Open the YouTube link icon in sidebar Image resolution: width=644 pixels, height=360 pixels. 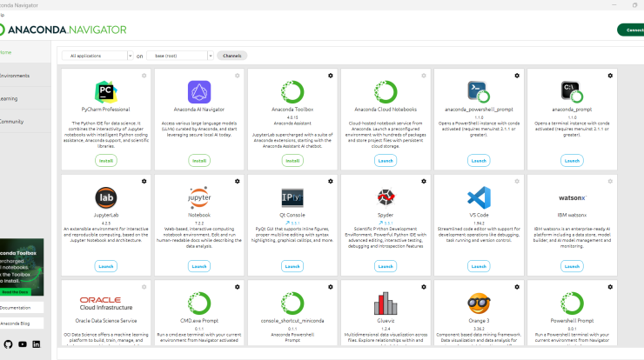23,344
